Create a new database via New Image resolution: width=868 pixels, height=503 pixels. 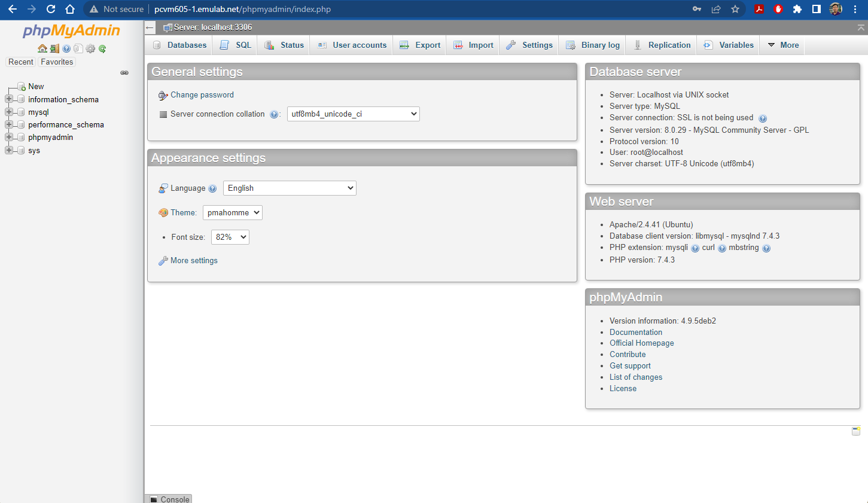35,86
